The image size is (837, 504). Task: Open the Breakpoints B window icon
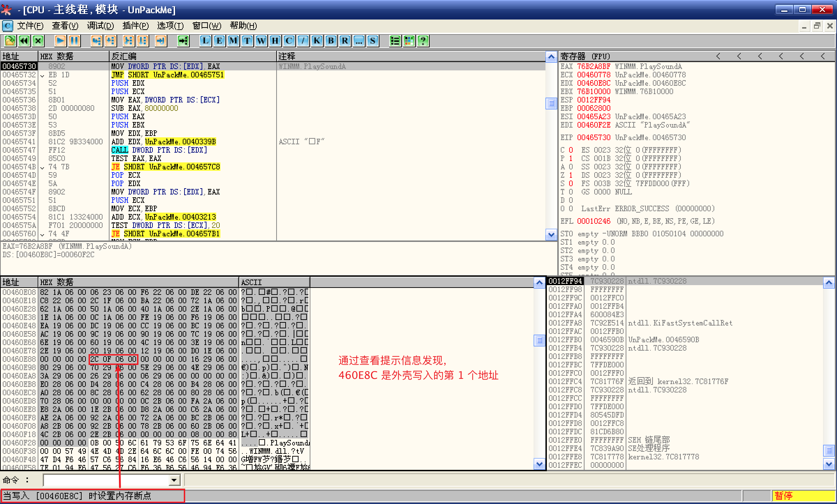coord(331,41)
